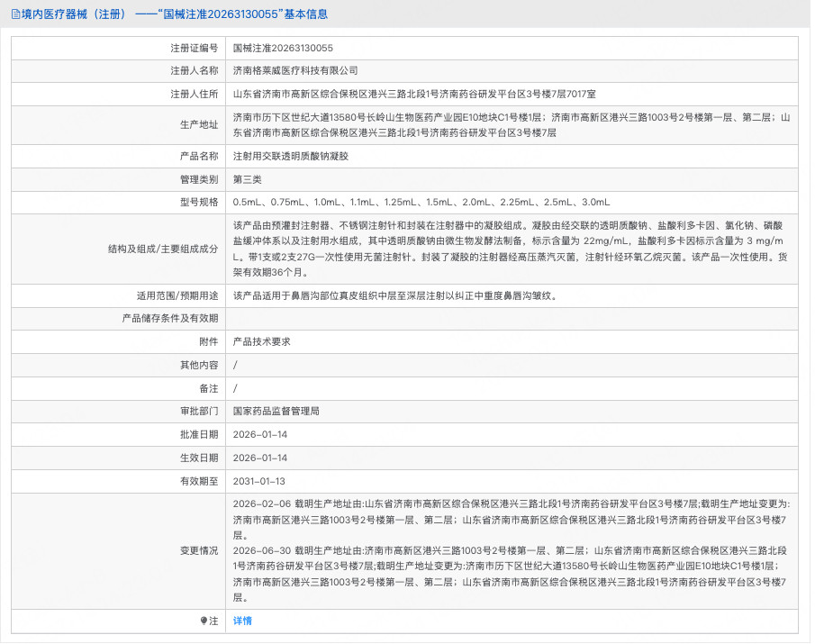This screenshot has width=815, height=644.
Task: Select the 注册人住所 address value
Action: [414, 94]
